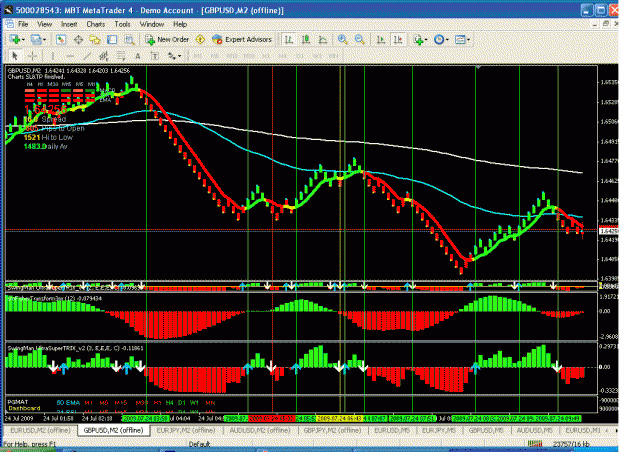Viewport: 625px width, 452px height.
Task: Expand the New Chart dropdown arrow
Action: pos(23,40)
